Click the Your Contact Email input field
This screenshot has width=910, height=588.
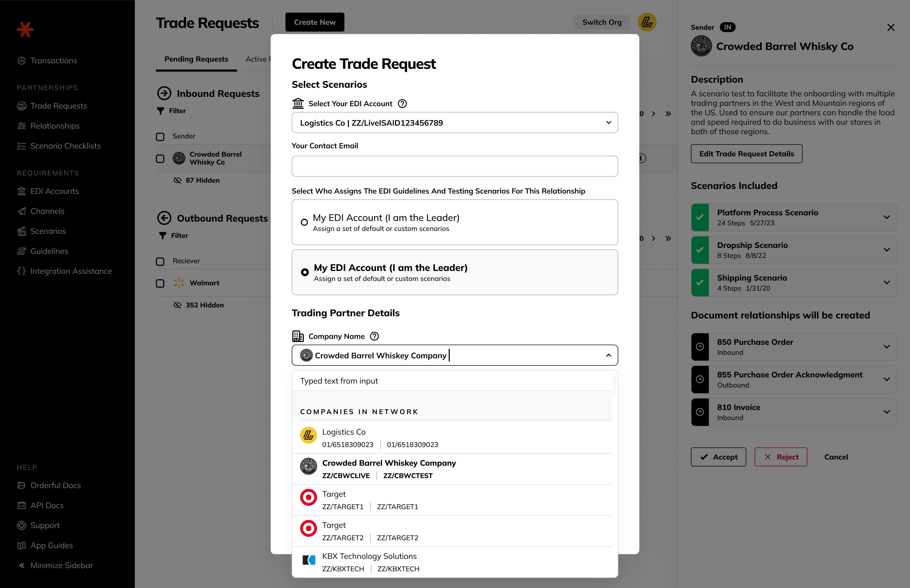[x=454, y=166]
